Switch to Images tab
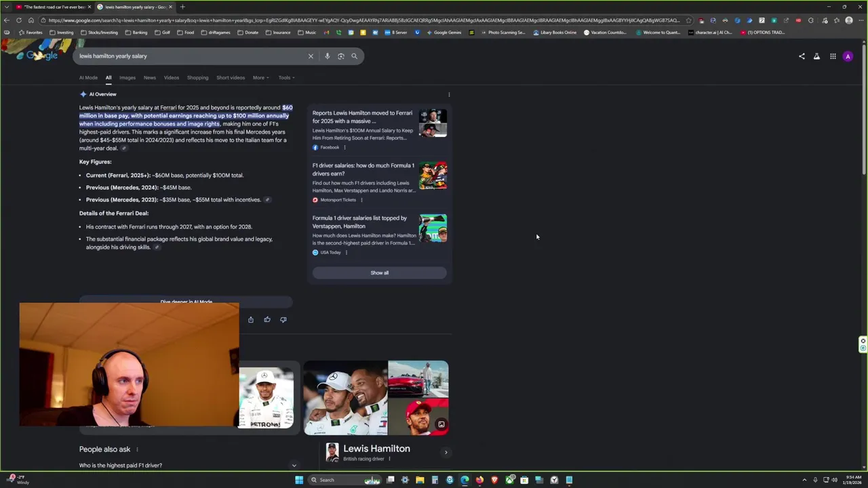Image resolution: width=868 pixels, height=488 pixels. tap(127, 77)
